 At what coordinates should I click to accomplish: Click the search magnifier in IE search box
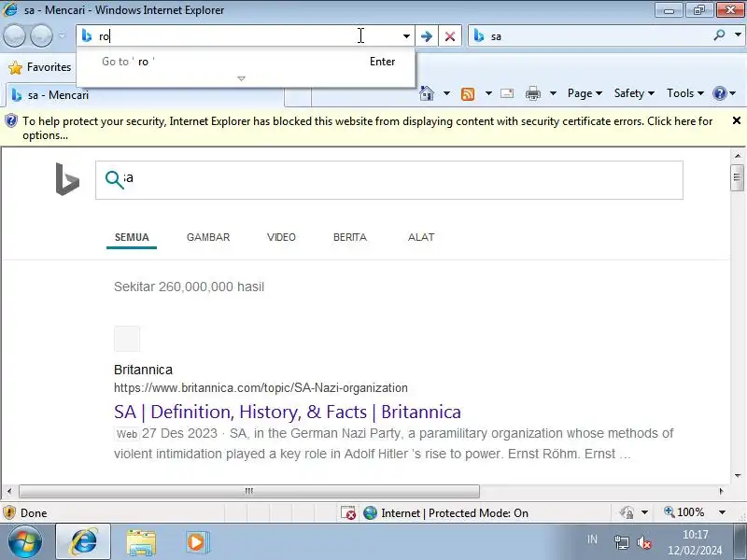719,35
